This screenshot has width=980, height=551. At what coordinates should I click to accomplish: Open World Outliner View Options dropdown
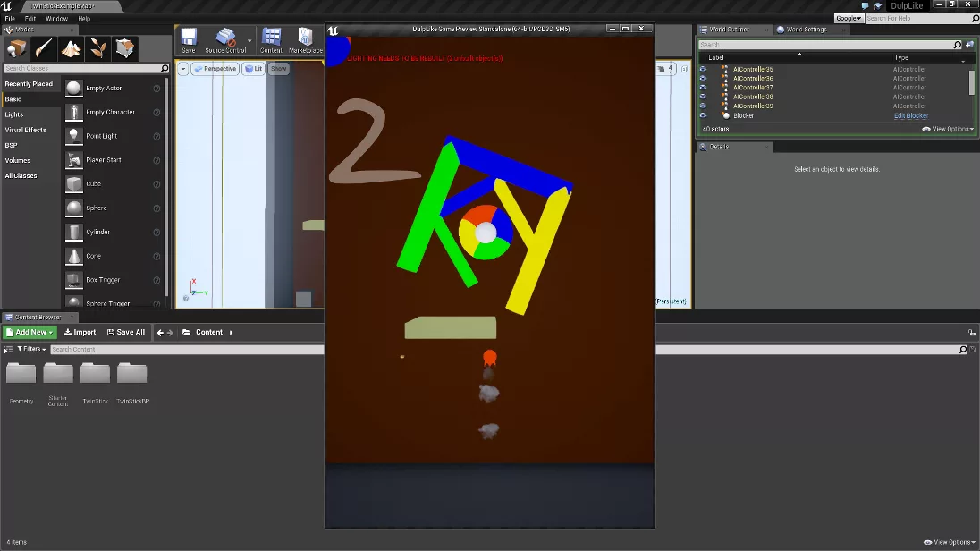point(948,129)
